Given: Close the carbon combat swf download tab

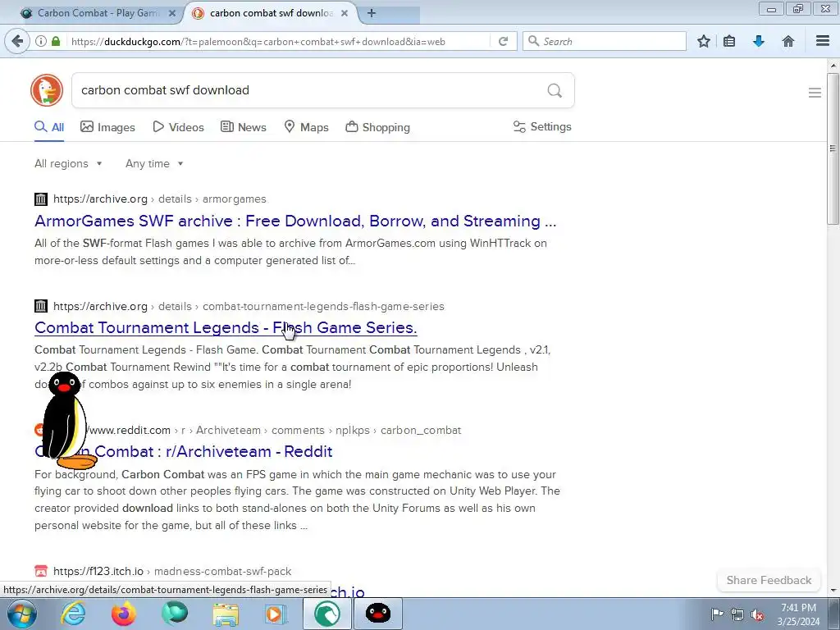Looking at the screenshot, I should [345, 13].
